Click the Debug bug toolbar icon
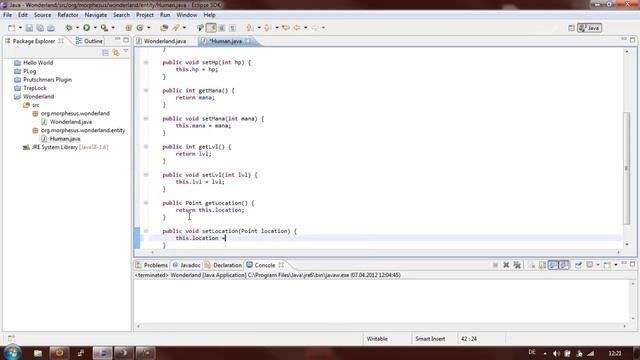640x360 pixels. (x=69, y=28)
